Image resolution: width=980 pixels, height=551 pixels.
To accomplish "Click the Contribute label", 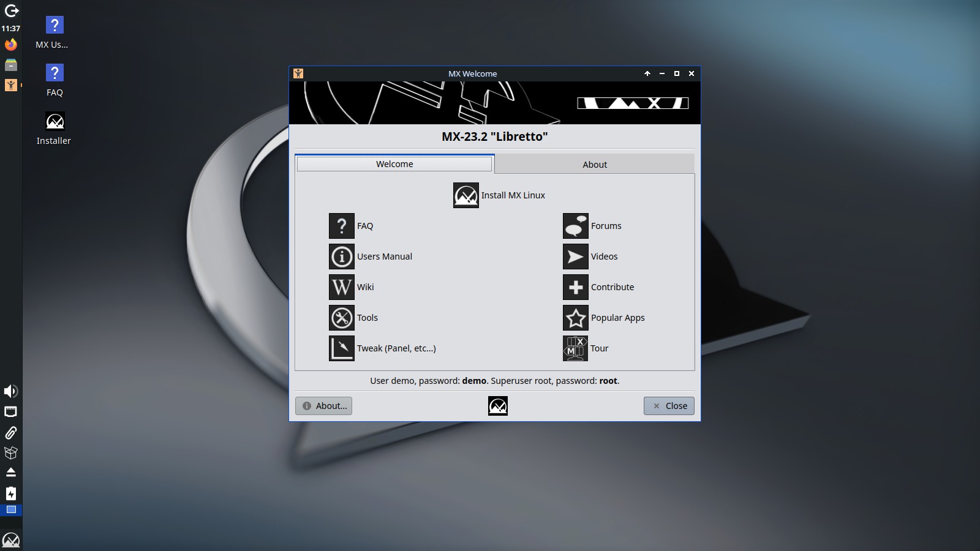I will click(x=612, y=287).
